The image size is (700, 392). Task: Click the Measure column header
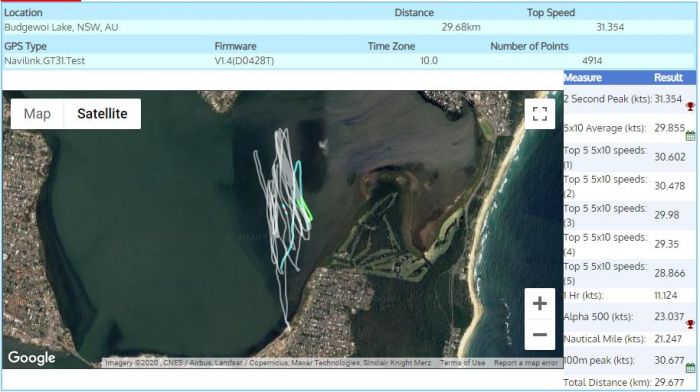(x=583, y=78)
